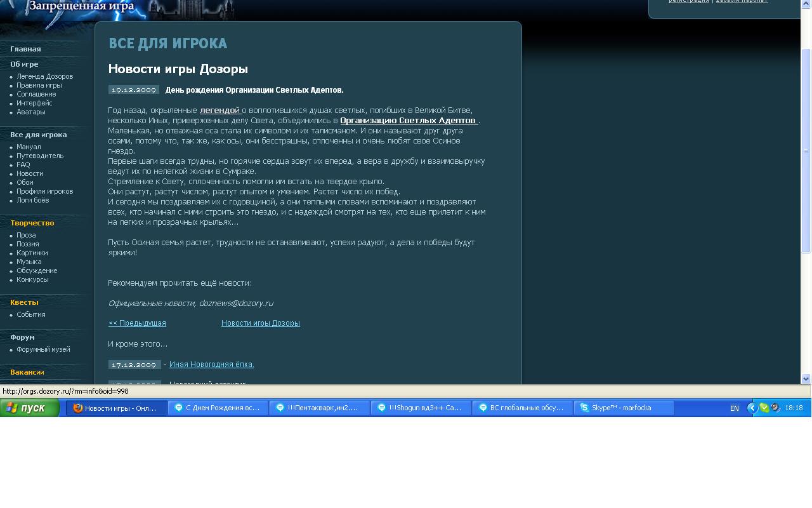Click the underlined Новости игры Дозоры link
This screenshot has width=812, height=508.
(261, 323)
